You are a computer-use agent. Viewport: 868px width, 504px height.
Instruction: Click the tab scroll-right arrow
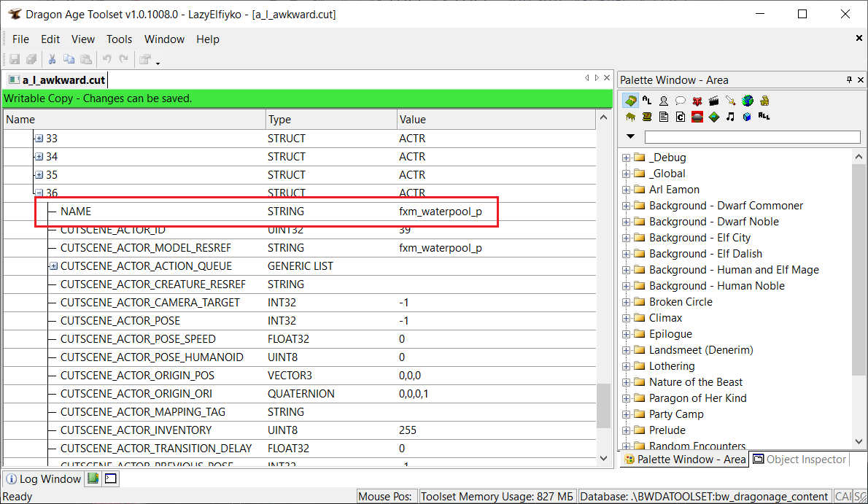597,78
